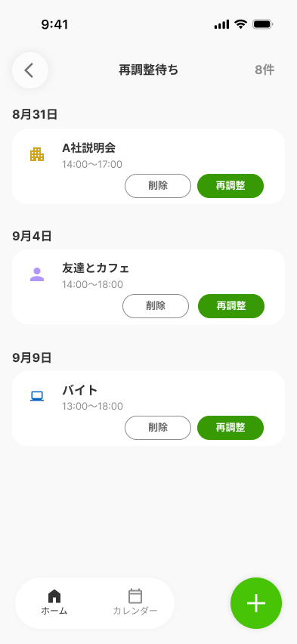The height and width of the screenshot is (644, 297).
Task: Delete the バイト event
Action: click(x=158, y=428)
